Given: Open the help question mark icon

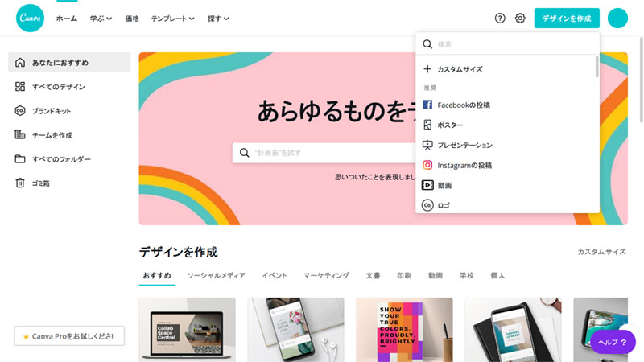Looking at the screenshot, I should tap(500, 18).
